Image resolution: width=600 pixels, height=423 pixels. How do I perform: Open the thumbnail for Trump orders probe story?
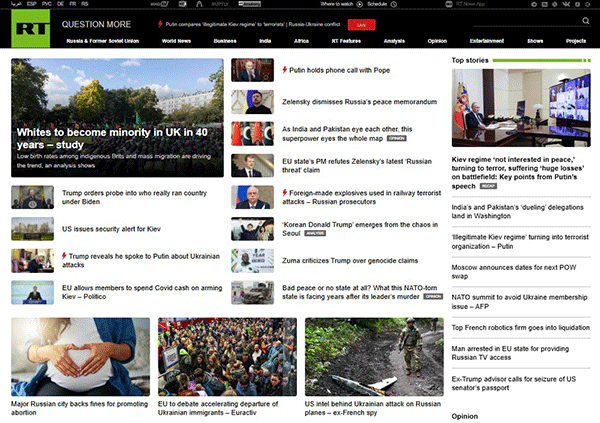tap(33, 197)
